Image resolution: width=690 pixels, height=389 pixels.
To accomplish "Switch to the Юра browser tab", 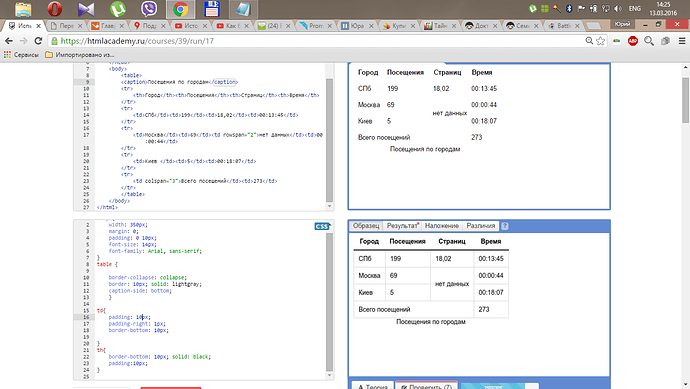I will (x=356, y=26).
